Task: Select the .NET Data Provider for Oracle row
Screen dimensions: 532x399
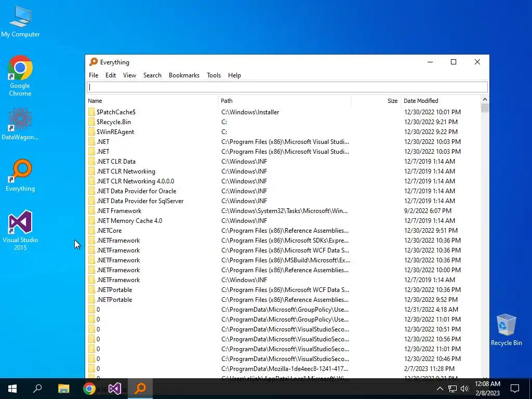Action: [283, 191]
